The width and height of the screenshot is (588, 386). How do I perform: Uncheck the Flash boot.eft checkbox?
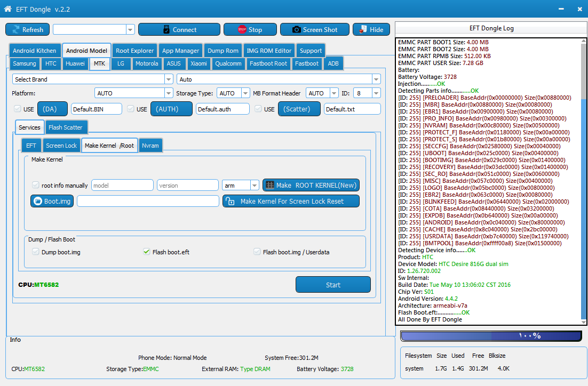147,252
